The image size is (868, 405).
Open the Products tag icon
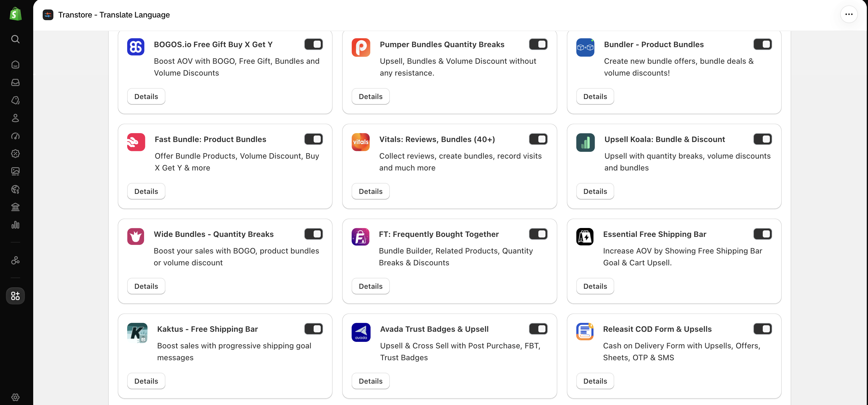pyautogui.click(x=15, y=100)
